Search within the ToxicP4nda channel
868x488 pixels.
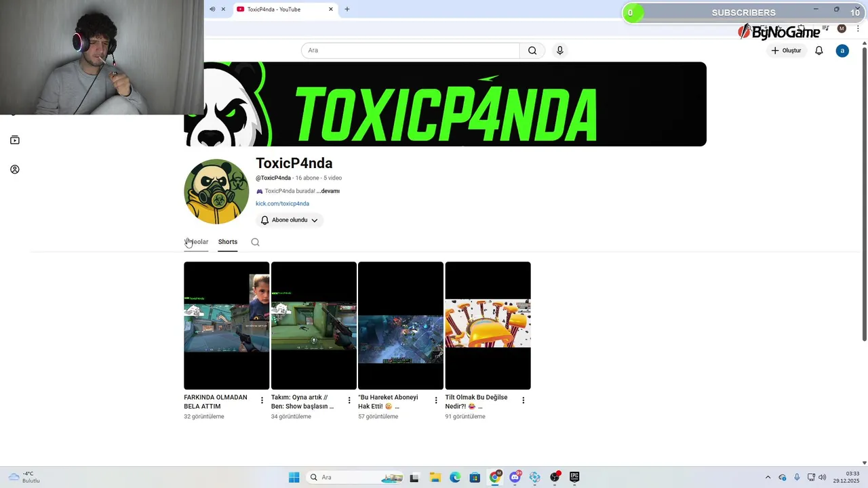255,242
